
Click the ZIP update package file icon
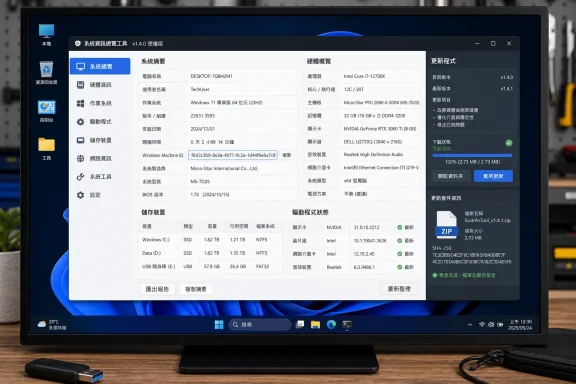tap(446, 225)
